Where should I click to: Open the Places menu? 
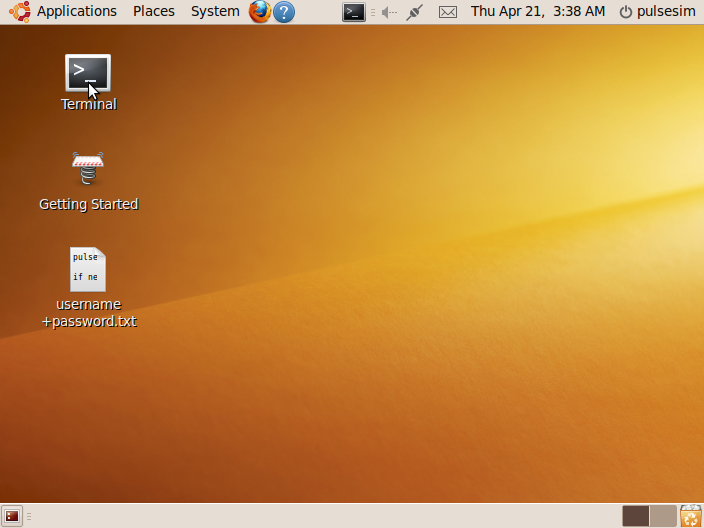coord(153,12)
